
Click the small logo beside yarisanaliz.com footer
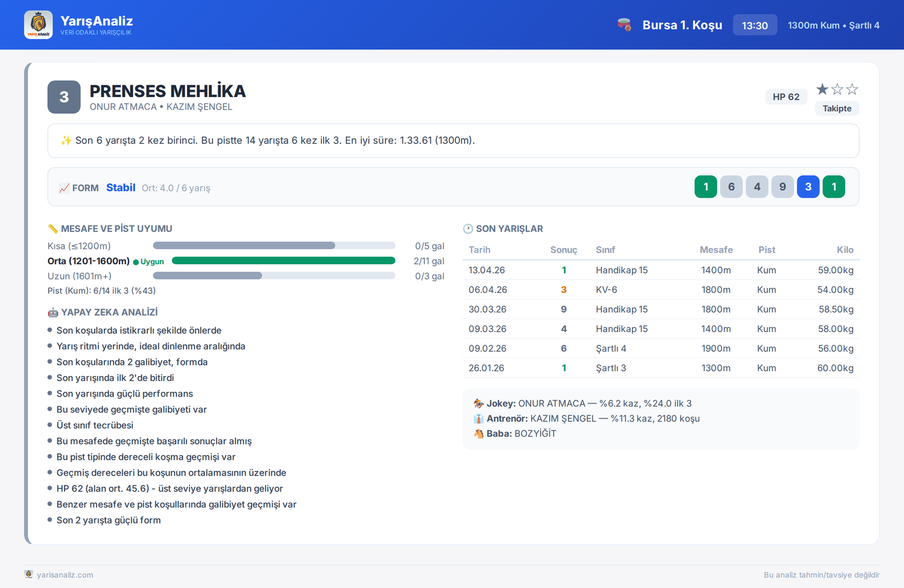[x=29, y=574]
